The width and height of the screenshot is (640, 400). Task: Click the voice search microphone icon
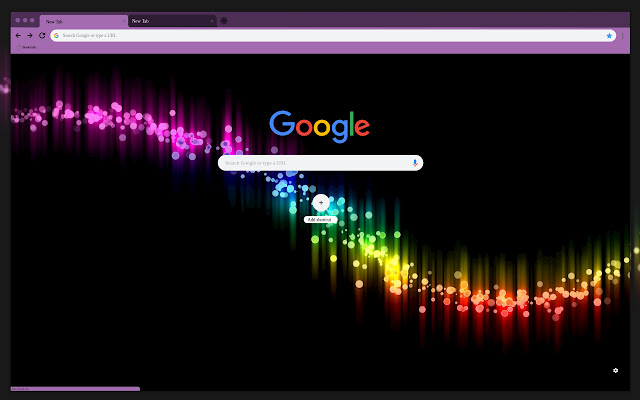click(415, 163)
